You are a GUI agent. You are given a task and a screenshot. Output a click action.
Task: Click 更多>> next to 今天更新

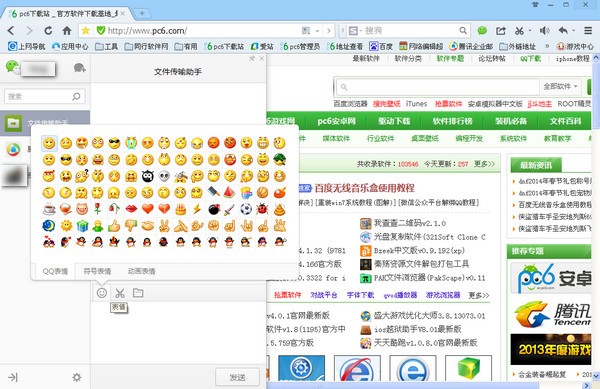point(484,164)
